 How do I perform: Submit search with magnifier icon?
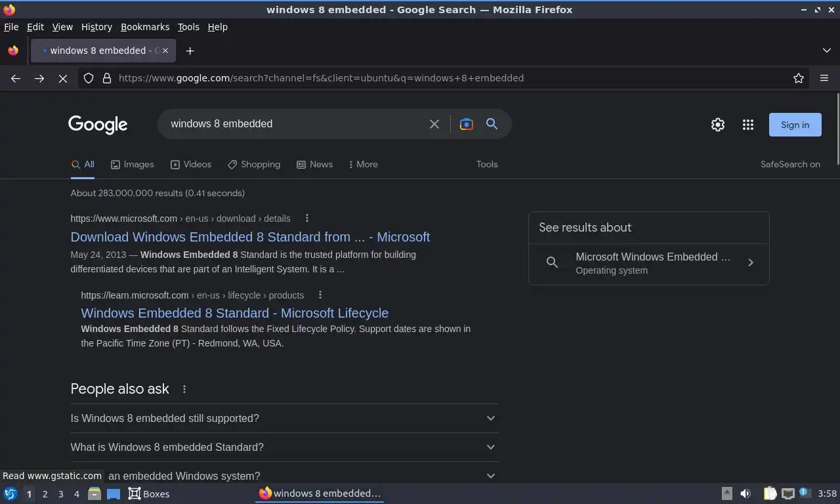tap(492, 124)
